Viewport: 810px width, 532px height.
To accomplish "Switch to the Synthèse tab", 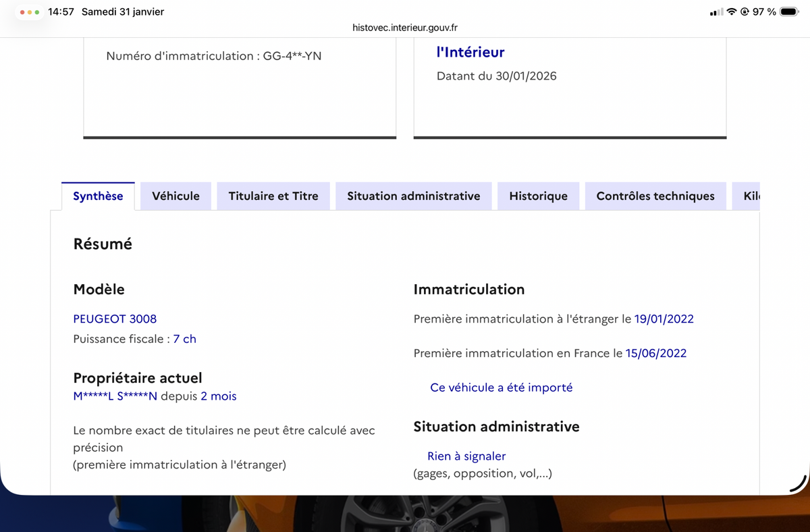I will tap(98, 196).
